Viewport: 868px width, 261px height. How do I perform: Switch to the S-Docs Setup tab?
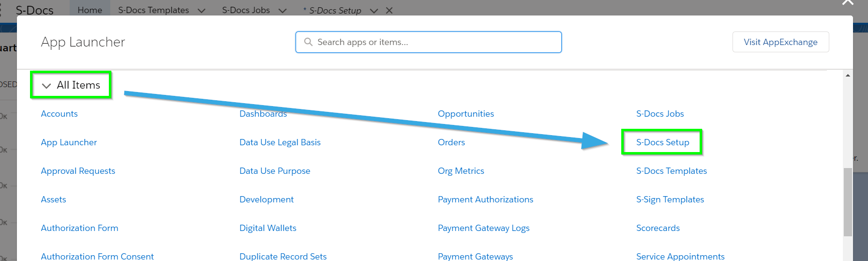[335, 10]
